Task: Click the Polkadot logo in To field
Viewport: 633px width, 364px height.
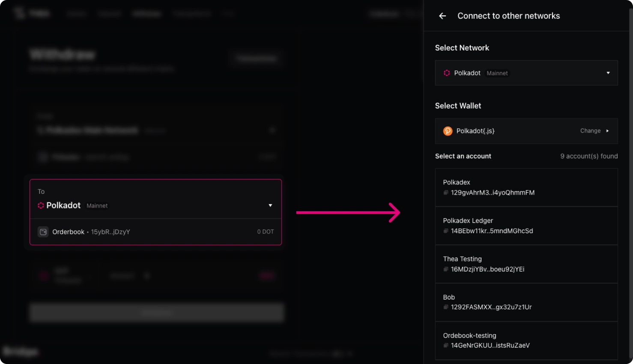Action: (x=41, y=206)
